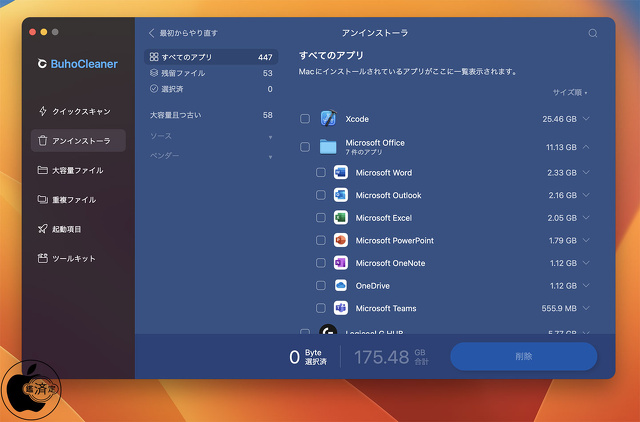Screen dimensions: 640x422
Task: Open 起動項目 in the sidebar
Action: (x=78, y=229)
